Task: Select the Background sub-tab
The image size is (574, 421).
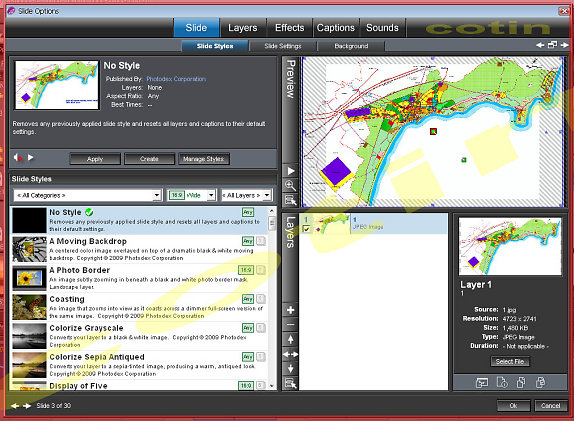Action: tap(351, 46)
